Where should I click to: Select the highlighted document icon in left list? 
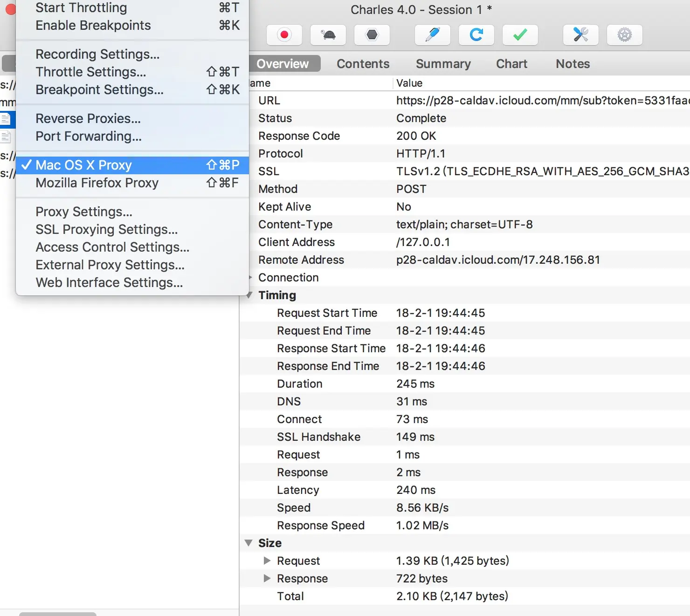6,119
